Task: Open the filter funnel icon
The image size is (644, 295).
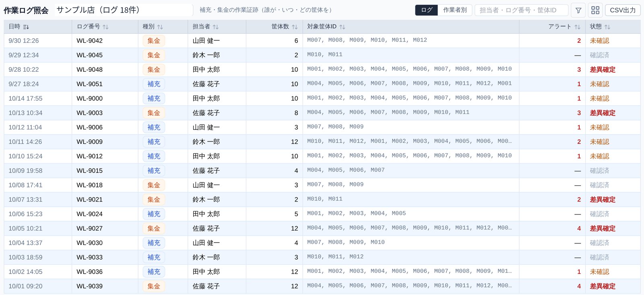Action: tap(578, 10)
